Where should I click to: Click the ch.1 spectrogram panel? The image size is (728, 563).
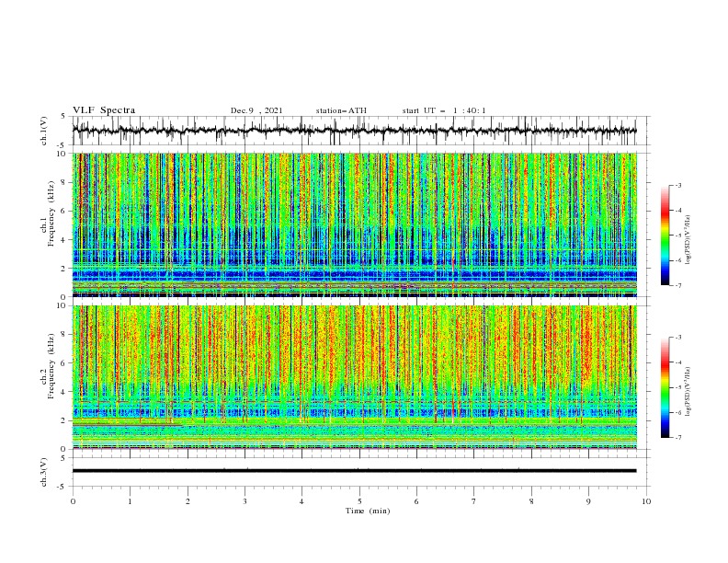pyautogui.click(x=354, y=224)
